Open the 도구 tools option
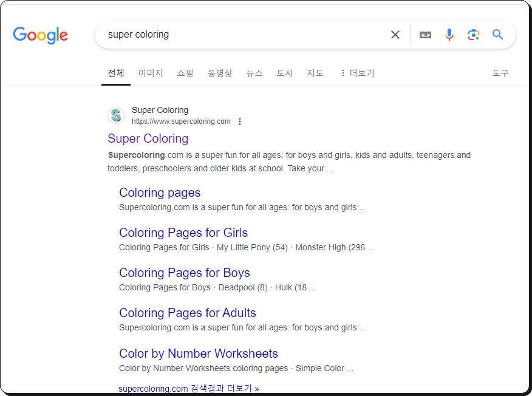Screen dimensions: 532x396 tap(500, 73)
